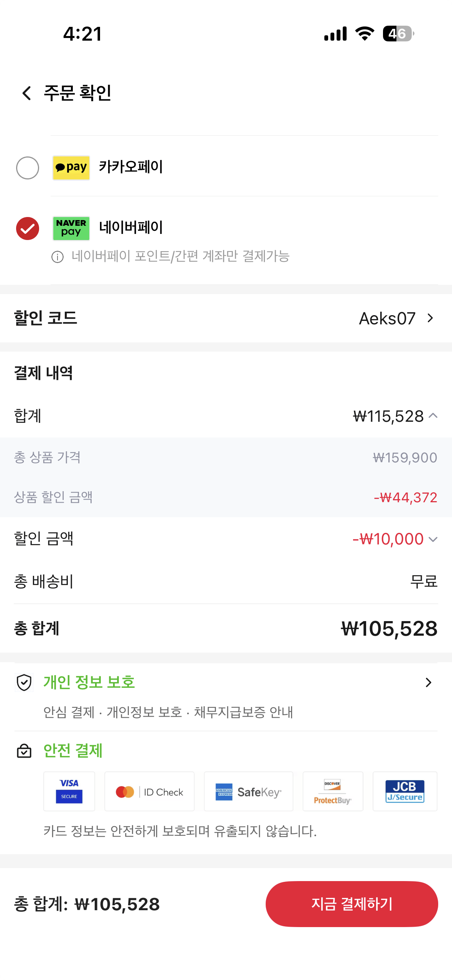Tap the Mastercard ID Check badge

150,791
